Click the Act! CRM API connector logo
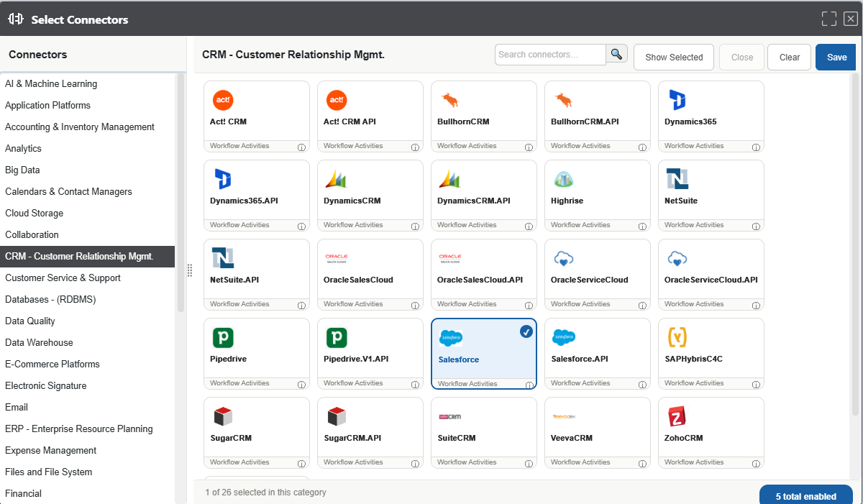 coord(337,100)
